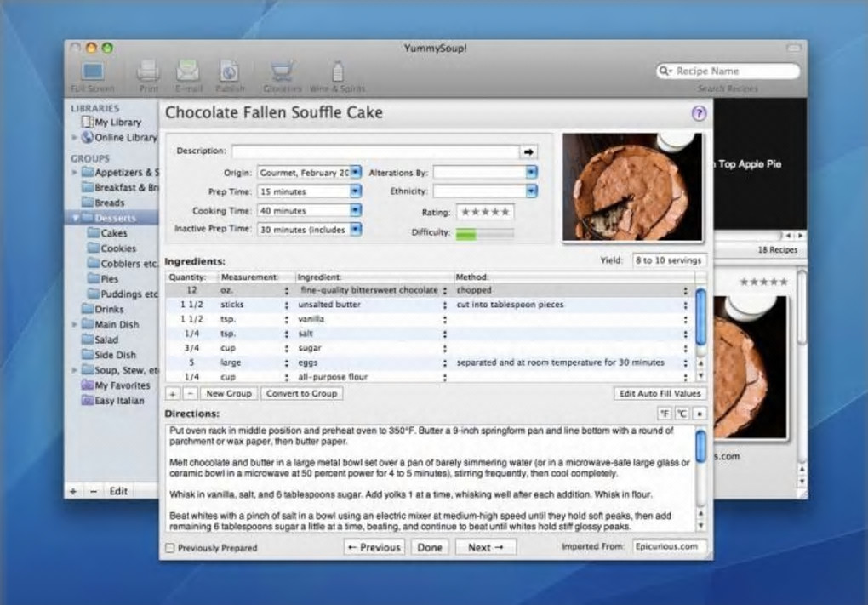Click the purple help question mark icon
The image size is (868, 605).
coord(699,113)
